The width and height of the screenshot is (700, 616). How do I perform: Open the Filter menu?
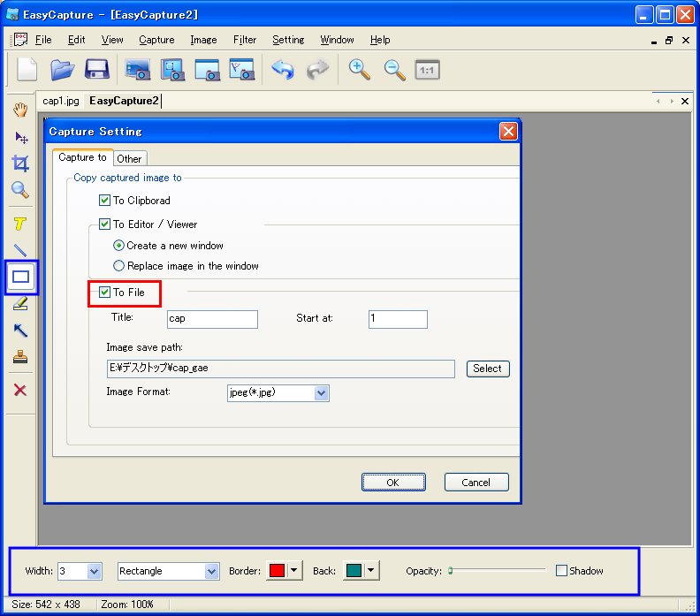(245, 40)
